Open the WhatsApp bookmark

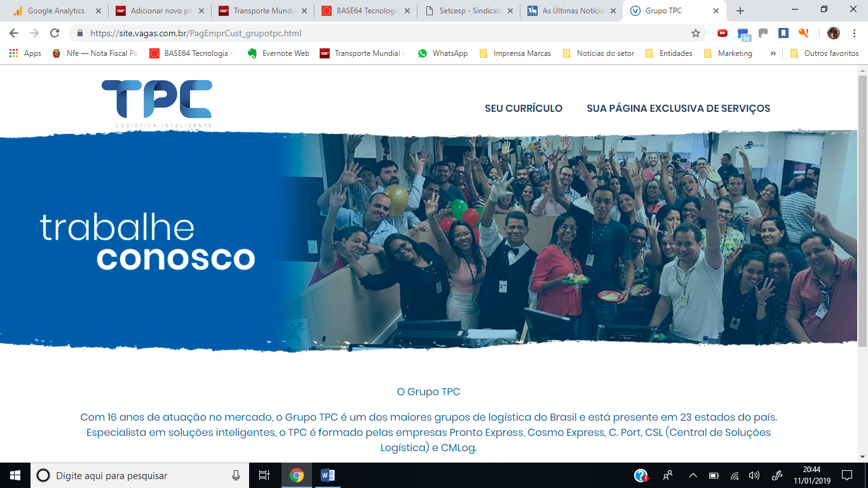point(443,53)
